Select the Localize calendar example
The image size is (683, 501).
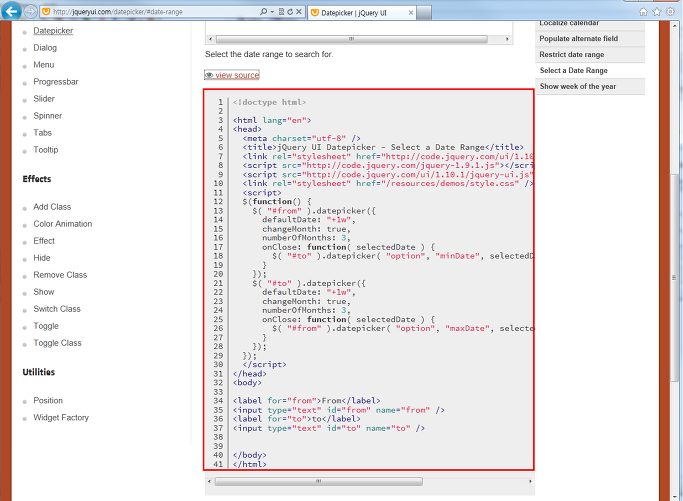590,25
